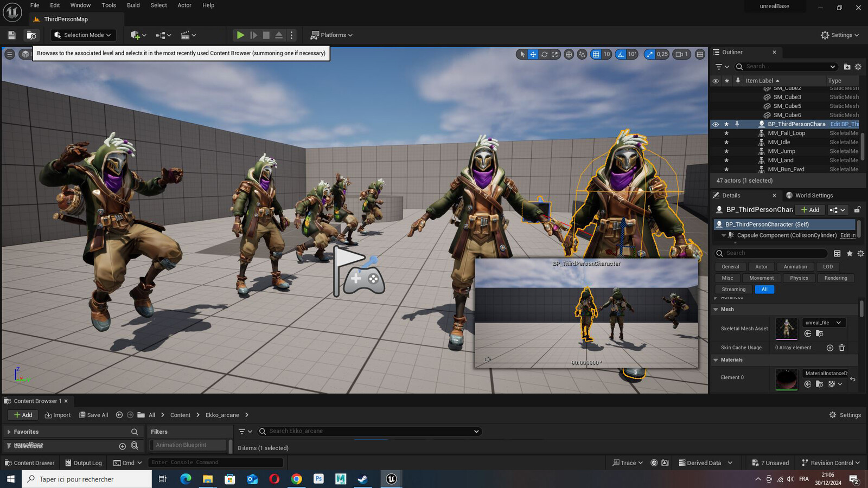Click the Element 0 material swatch
Viewport: 868px width, 488px height.
point(787,379)
